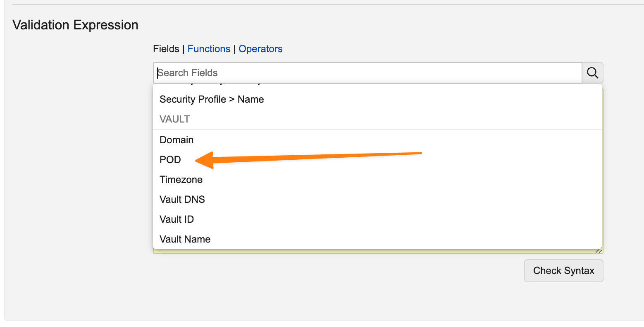Focus the Search Fields input box
This screenshot has height=327, width=644.
coord(368,73)
